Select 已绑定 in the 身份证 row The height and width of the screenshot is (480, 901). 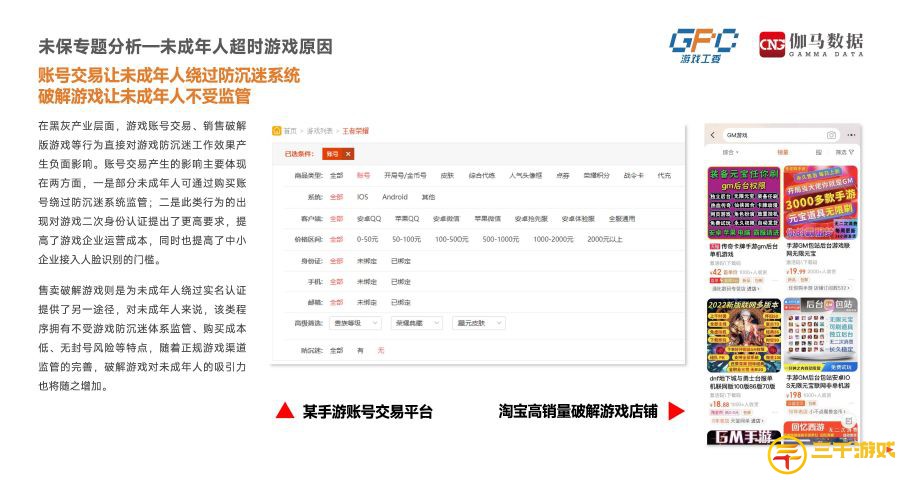coord(401,261)
